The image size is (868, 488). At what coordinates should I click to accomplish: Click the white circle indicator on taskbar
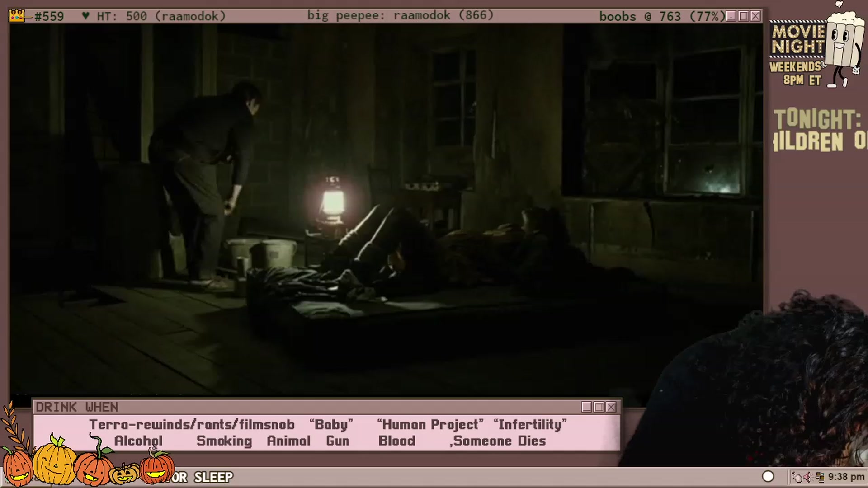pyautogui.click(x=768, y=476)
